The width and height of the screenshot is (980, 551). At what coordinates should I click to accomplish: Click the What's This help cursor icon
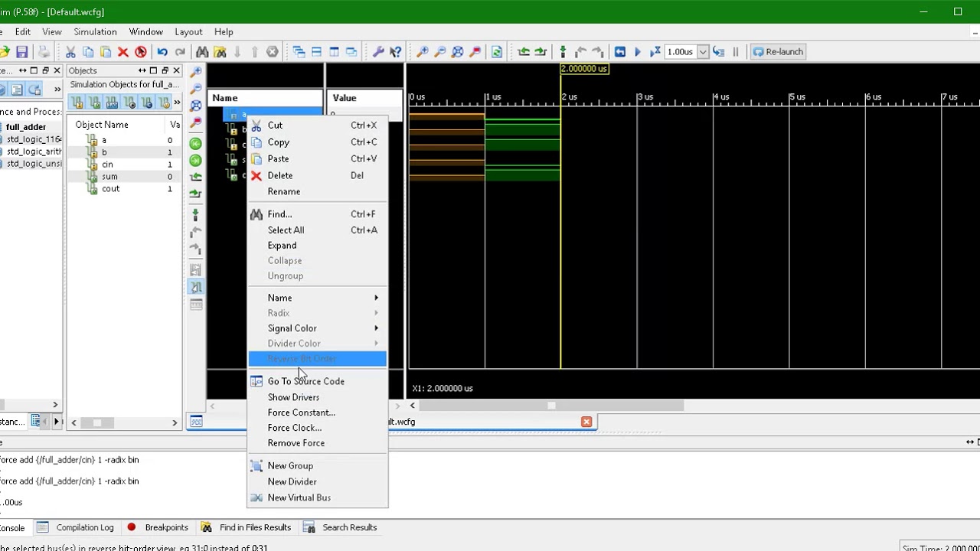point(396,52)
